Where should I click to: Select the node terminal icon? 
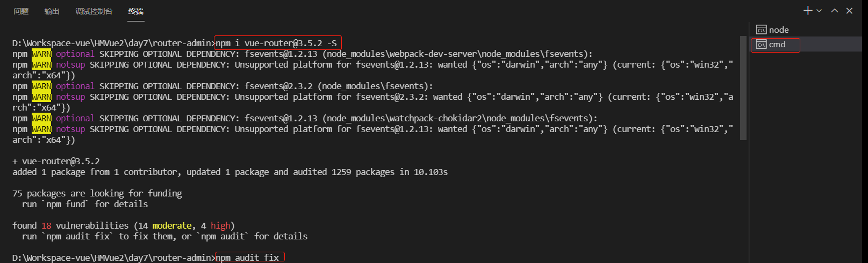point(761,30)
